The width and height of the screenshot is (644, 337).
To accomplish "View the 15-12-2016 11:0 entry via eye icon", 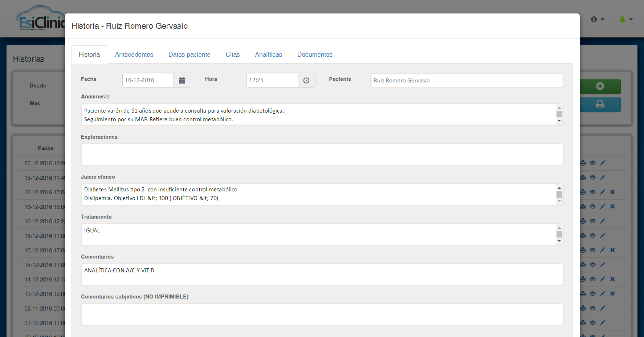I will [593, 265].
